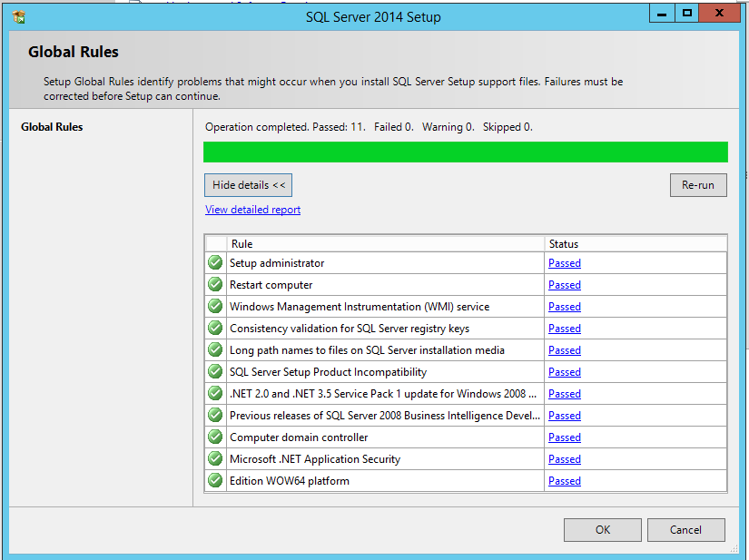
Task: Click green check icon for Previous releases rule
Action: click(x=215, y=416)
